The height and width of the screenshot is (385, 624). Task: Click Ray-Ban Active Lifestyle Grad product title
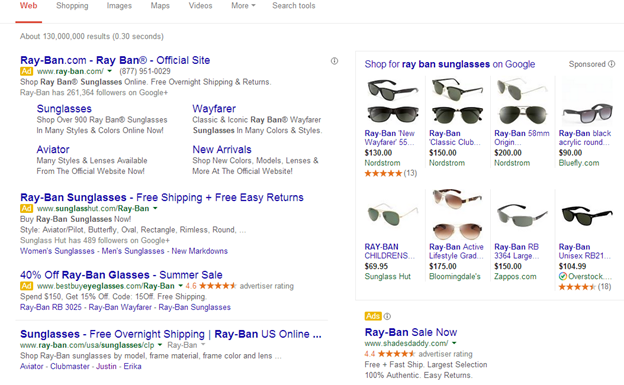coord(456,251)
